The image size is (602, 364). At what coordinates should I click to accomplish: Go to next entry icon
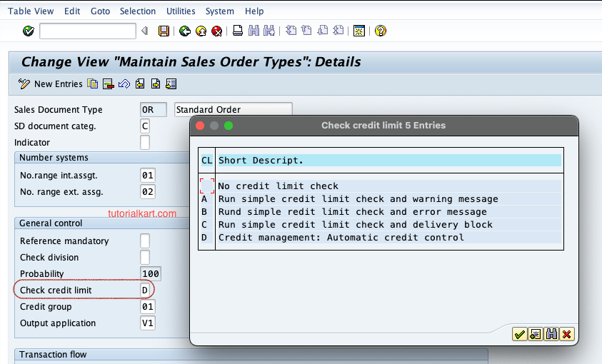(156, 84)
